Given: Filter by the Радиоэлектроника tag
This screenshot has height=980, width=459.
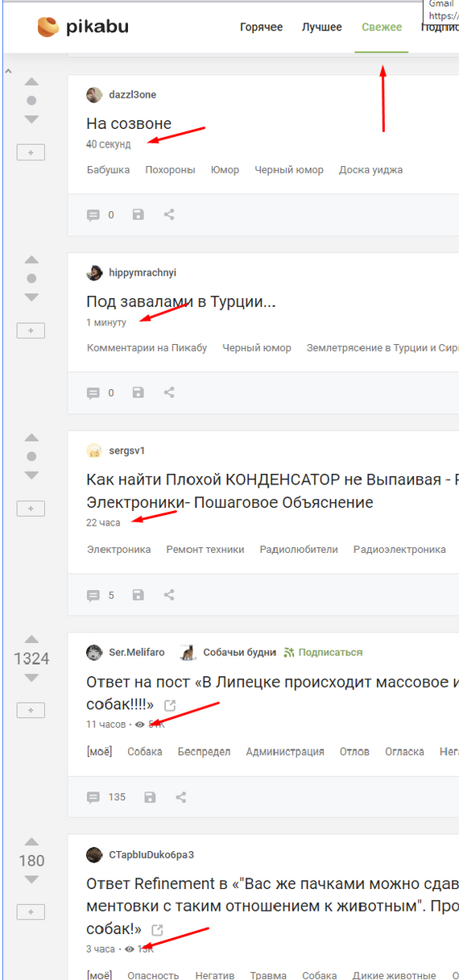Looking at the screenshot, I should pyautogui.click(x=399, y=550).
